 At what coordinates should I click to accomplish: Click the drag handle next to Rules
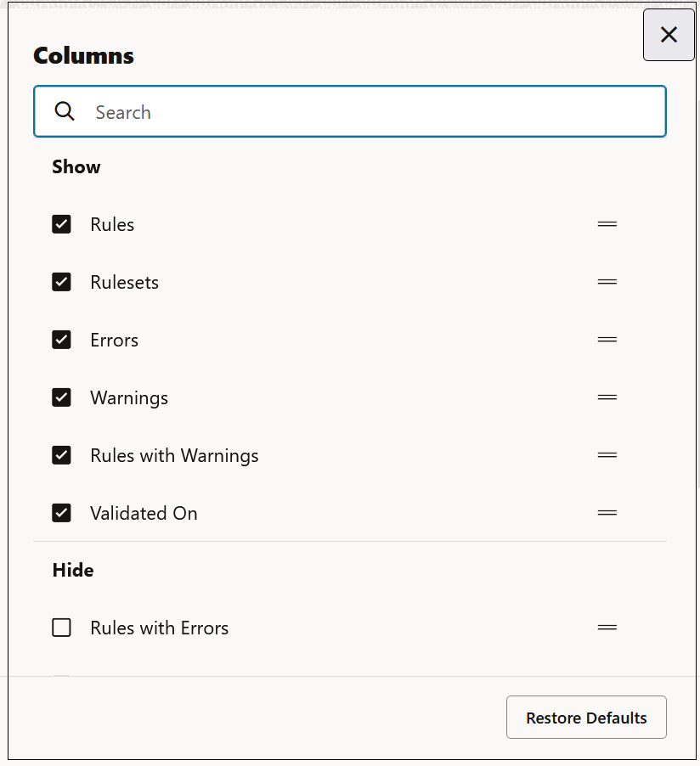607,223
